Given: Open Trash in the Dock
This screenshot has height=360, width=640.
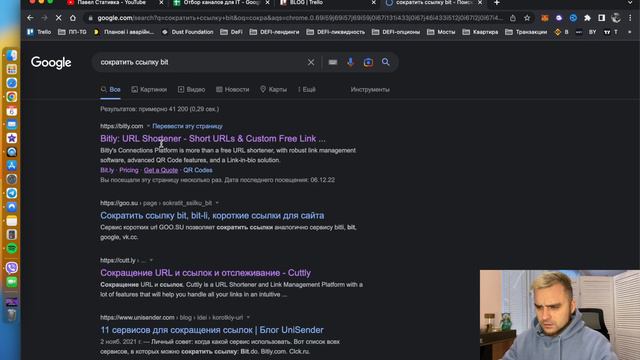Looking at the screenshot, I should [x=12, y=315].
